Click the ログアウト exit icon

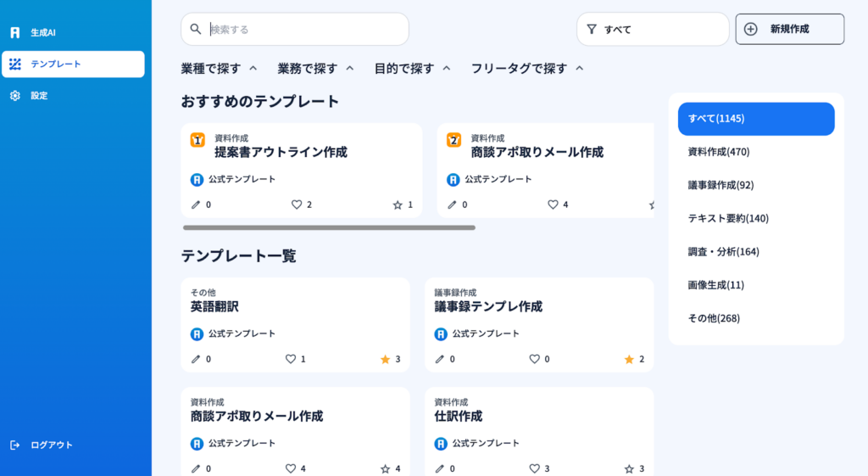coord(15,445)
